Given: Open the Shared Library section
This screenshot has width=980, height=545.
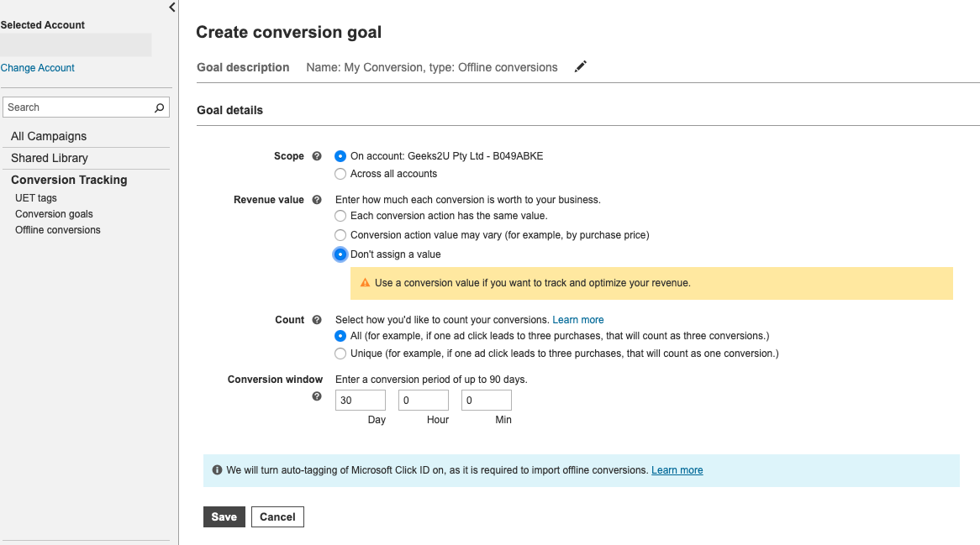Looking at the screenshot, I should point(51,158).
